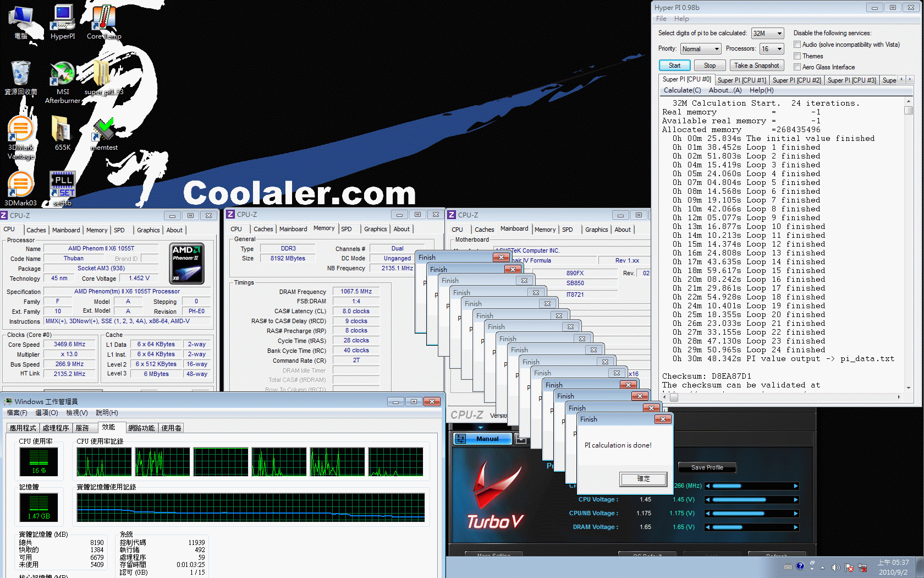Viewport: 924px width, 578px height.
Task: Increase the CPU/NB Voltage with right arrow
Action: point(795,514)
